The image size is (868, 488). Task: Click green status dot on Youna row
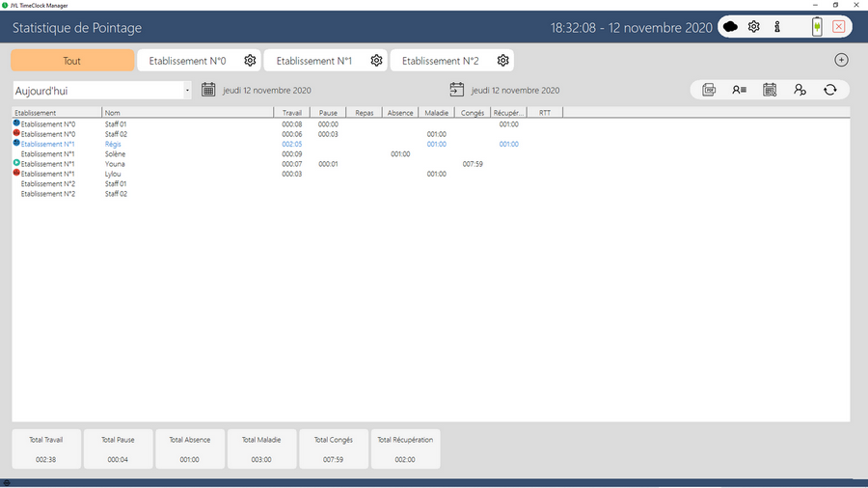pyautogui.click(x=16, y=163)
